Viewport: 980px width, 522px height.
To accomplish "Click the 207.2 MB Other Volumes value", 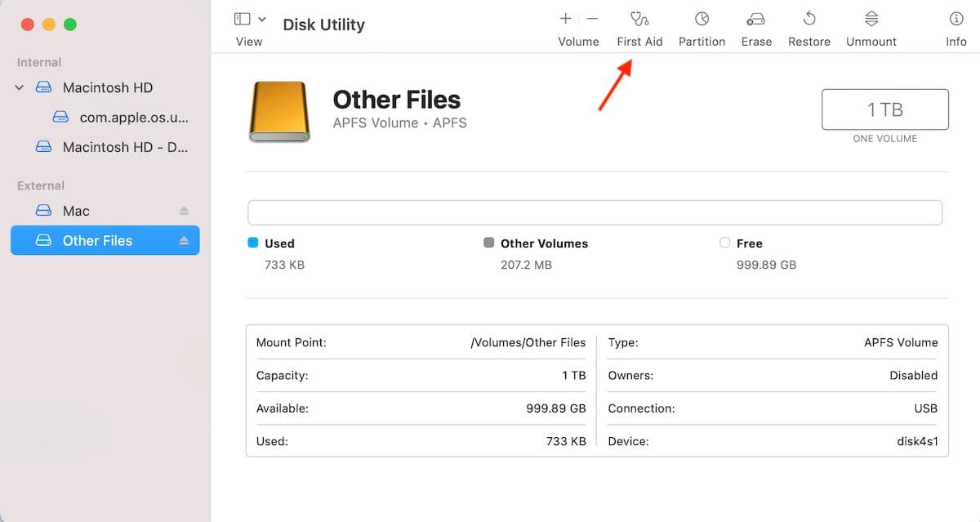I will coord(526,265).
